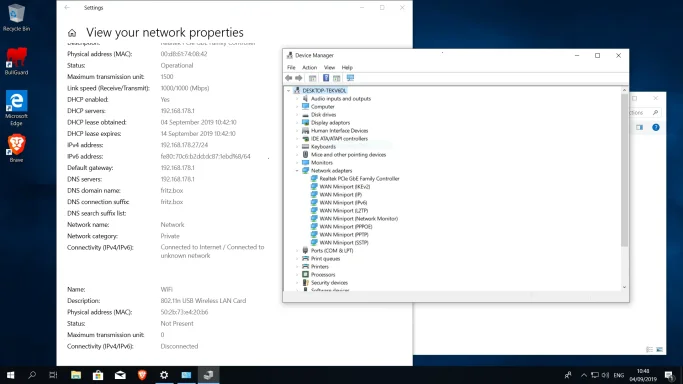Open File Explorer from the taskbar
This screenshot has width=683, height=384.
point(76,375)
